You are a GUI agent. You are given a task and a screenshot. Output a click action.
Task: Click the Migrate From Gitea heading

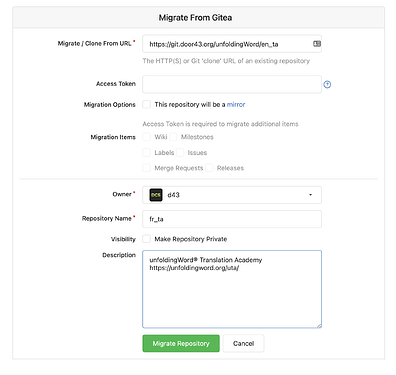point(195,18)
